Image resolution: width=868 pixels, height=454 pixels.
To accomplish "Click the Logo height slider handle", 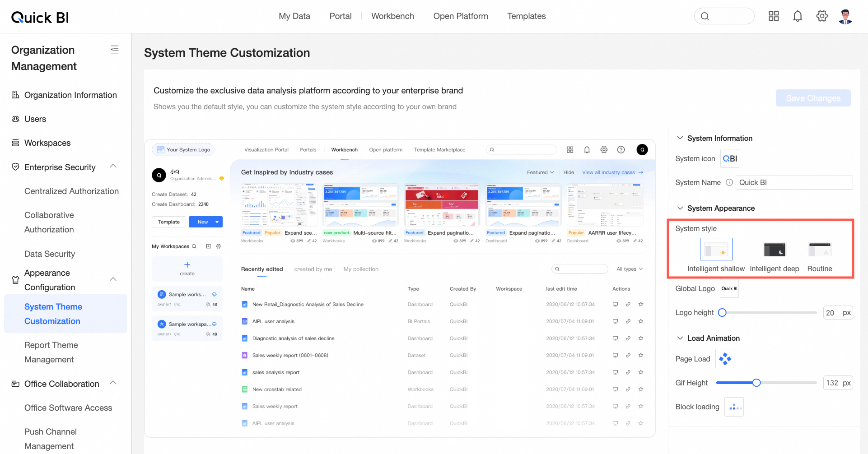I will tap(722, 312).
